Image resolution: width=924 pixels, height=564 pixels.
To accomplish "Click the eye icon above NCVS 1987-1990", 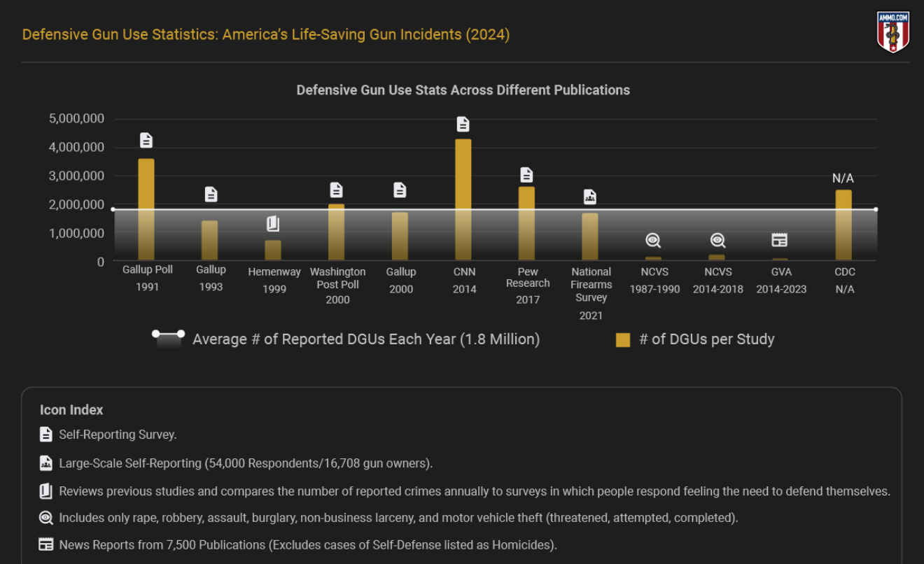I will point(653,241).
